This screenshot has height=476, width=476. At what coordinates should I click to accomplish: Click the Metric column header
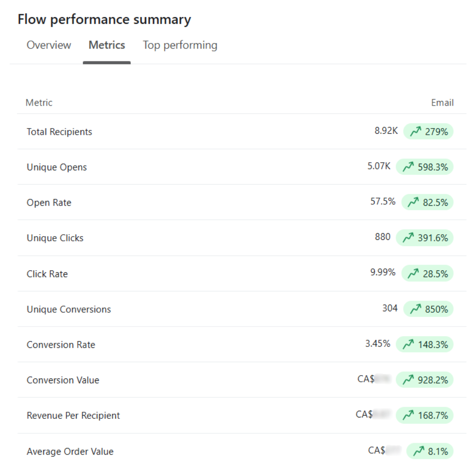(39, 103)
